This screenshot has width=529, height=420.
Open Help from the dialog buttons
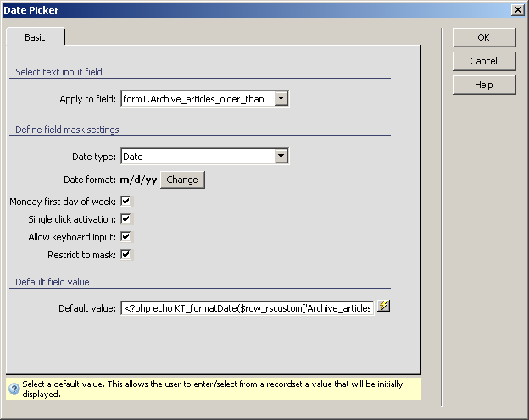483,85
